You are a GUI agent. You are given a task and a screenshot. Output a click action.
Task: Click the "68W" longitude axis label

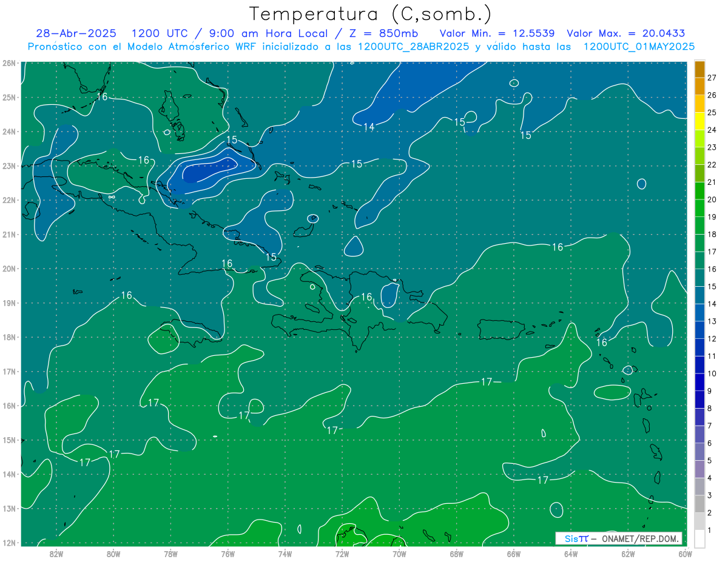[x=457, y=553]
